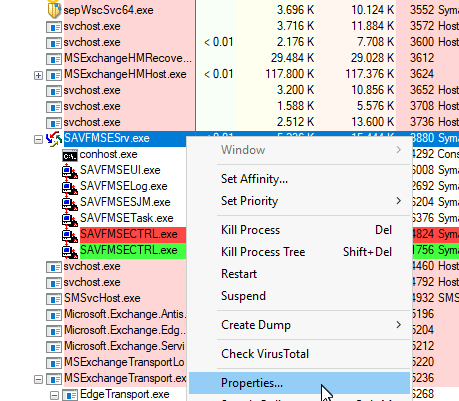
Task: Expand the MSExchangeHMHost.exe tree node
Action: [38, 76]
